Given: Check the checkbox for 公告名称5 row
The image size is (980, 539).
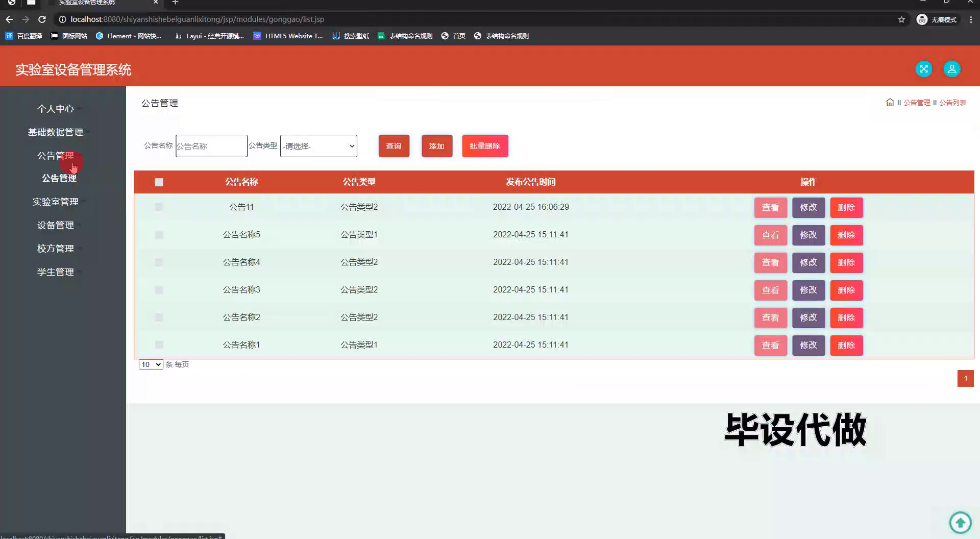Looking at the screenshot, I should [159, 235].
